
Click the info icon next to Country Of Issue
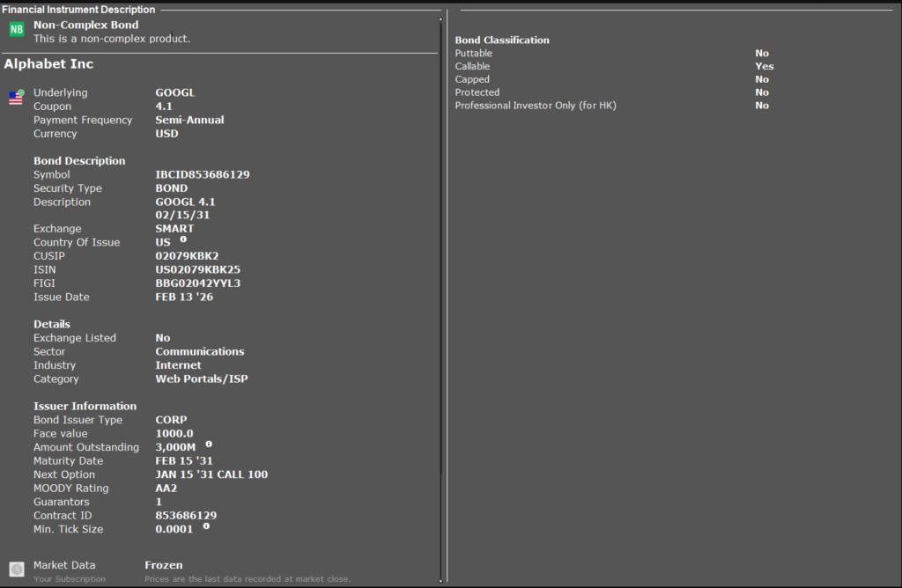[183, 239]
